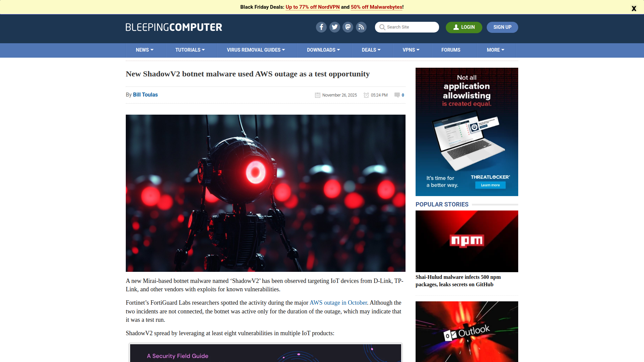Open BleepingComputer's Facebook page icon

(x=321, y=27)
